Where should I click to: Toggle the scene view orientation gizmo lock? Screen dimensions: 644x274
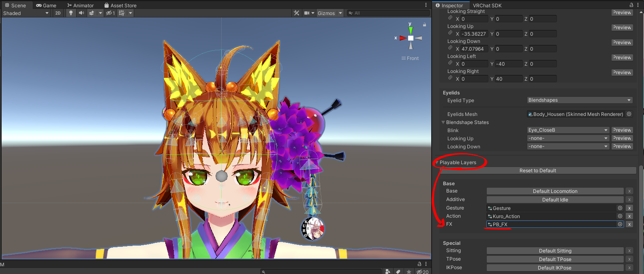pos(424,25)
